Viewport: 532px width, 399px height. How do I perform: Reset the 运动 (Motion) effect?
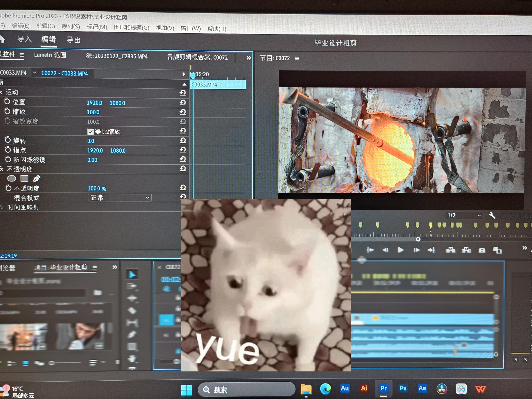tap(183, 93)
